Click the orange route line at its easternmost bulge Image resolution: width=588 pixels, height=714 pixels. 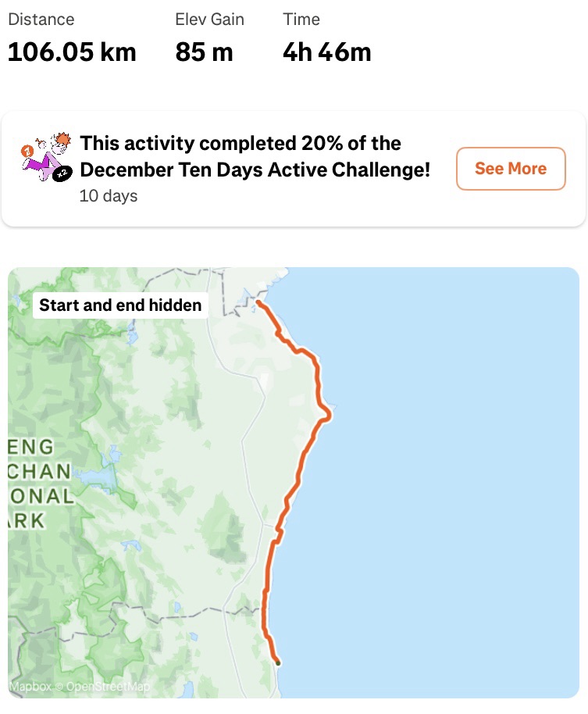330,412
